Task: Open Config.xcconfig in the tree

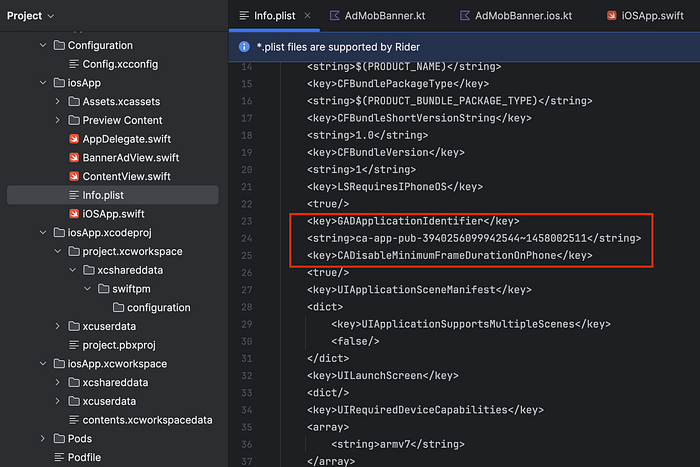Action: point(120,64)
